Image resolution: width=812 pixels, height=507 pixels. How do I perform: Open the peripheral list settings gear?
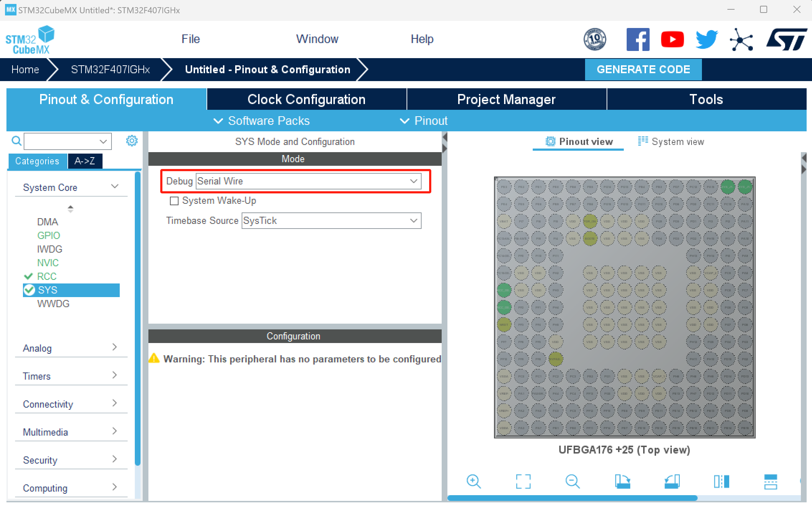tap(132, 141)
